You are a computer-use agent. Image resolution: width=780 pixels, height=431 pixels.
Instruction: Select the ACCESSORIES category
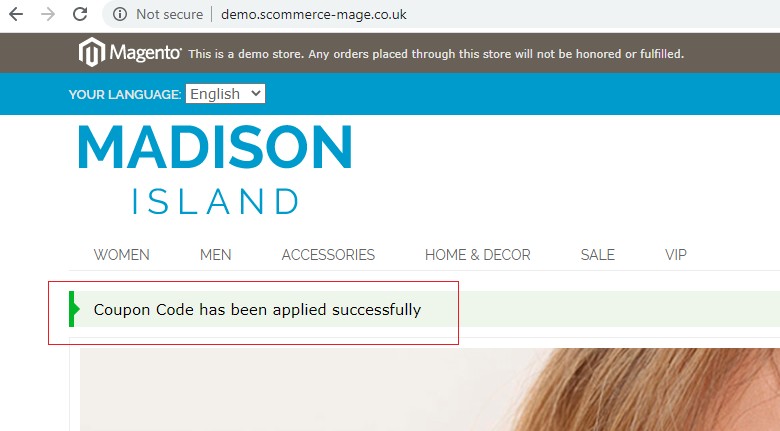coord(328,255)
